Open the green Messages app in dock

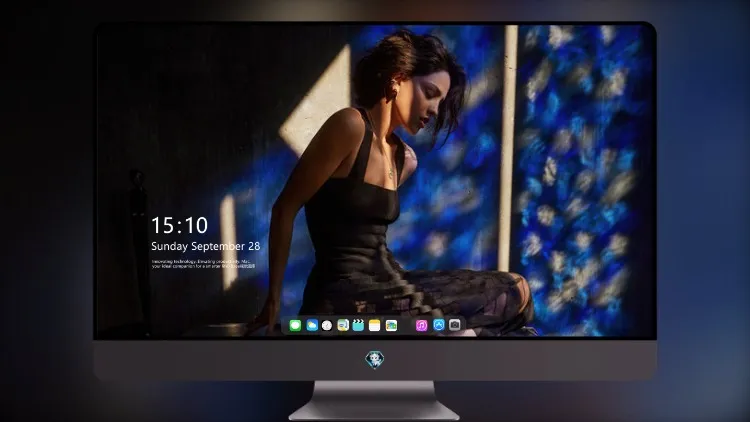295,325
